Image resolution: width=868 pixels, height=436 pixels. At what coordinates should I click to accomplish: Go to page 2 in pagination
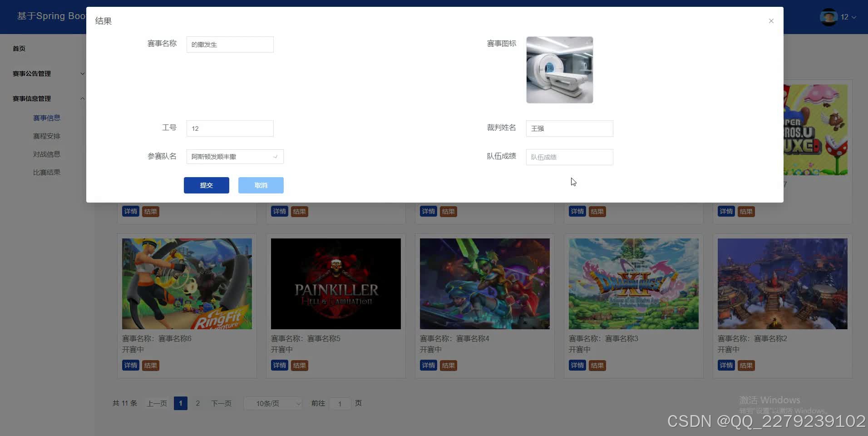click(x=197, y=403)
